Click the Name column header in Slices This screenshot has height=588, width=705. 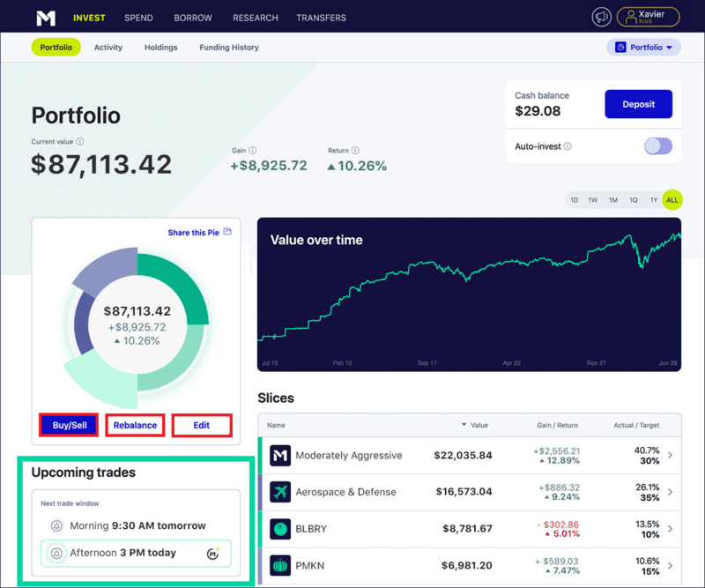coord(276,425)
